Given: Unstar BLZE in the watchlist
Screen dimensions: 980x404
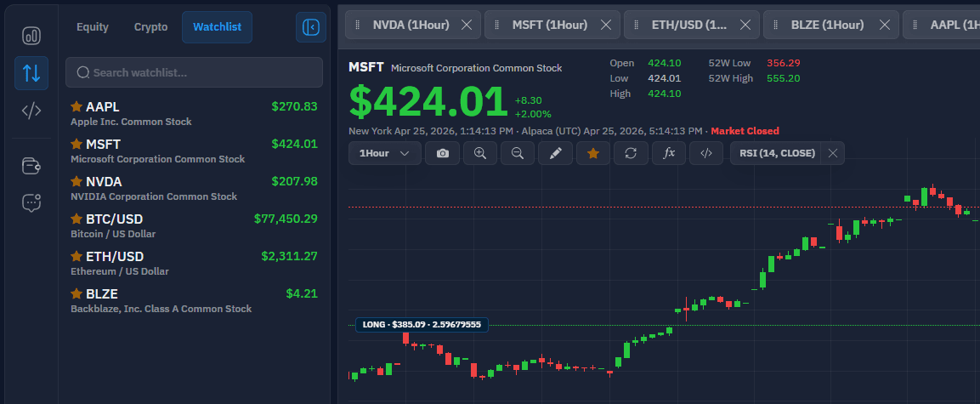Looking at the screenshot, I should point(76,293).
